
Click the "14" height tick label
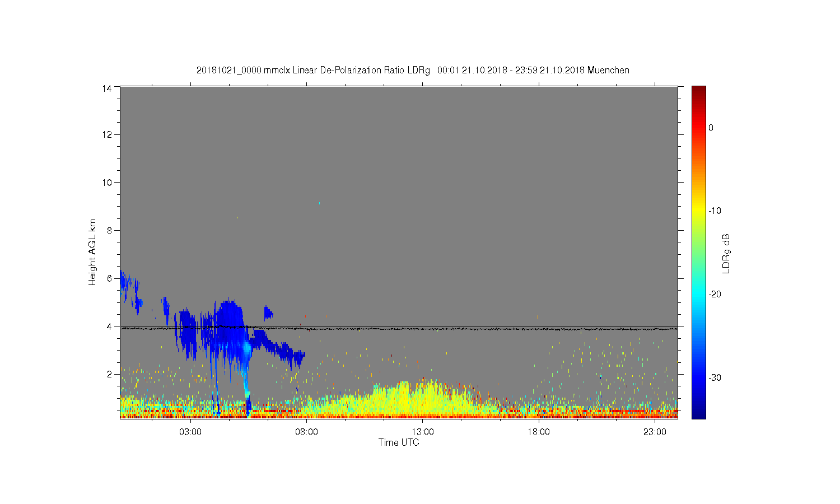[107, 88]
